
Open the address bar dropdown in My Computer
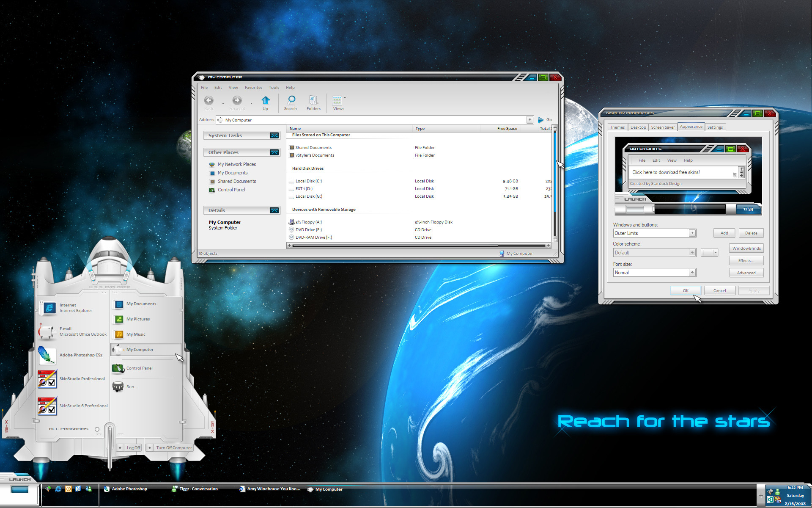point(529,120)
